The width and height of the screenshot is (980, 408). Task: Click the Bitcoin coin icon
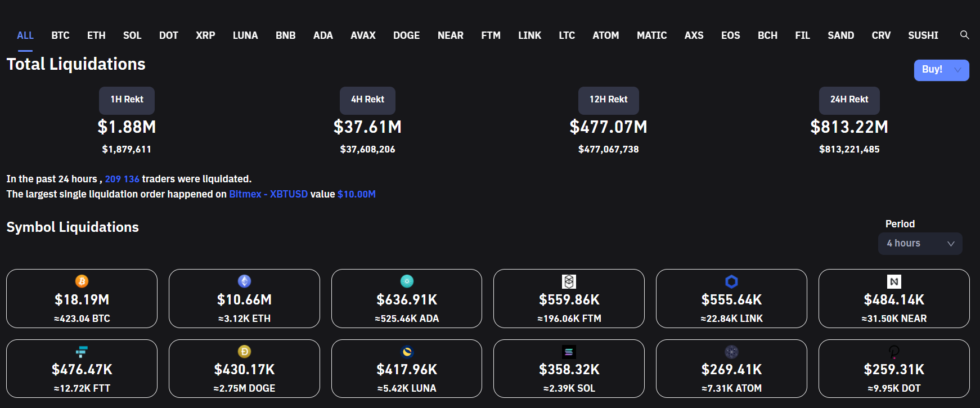pos(82,281)
